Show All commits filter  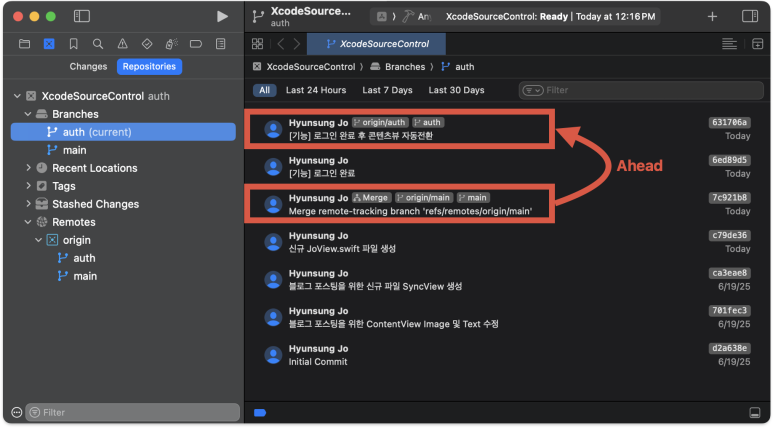[x=265, y=90]
